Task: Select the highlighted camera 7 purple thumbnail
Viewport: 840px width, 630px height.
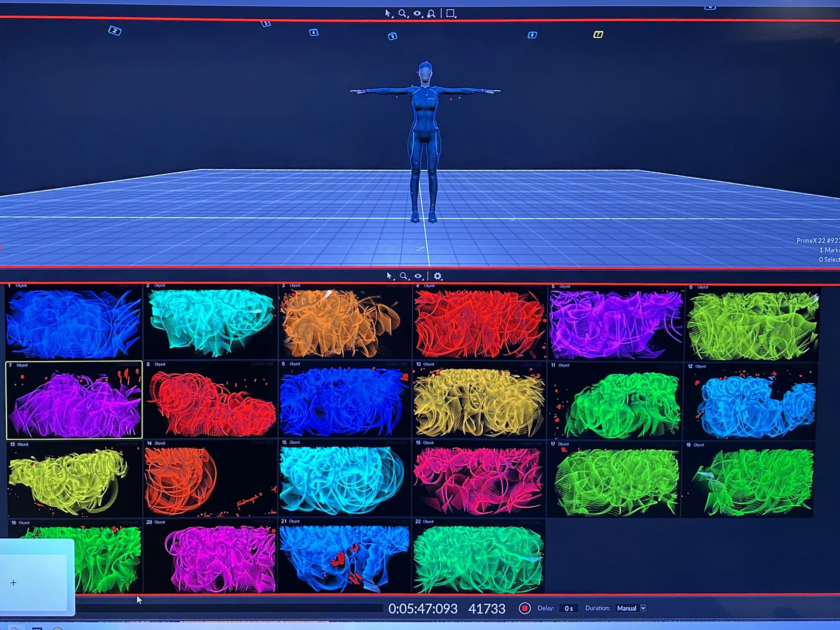Action: point(74,401)
